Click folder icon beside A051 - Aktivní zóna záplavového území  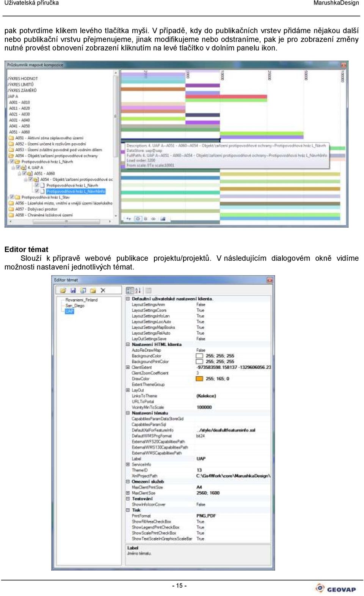tap(11, 138)
